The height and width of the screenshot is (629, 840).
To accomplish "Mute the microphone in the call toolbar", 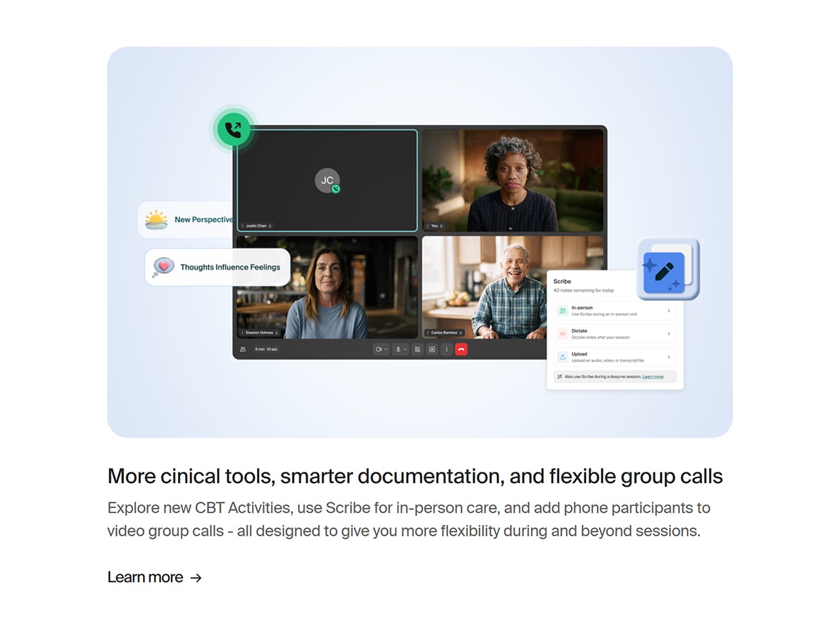I will point(398,349).
